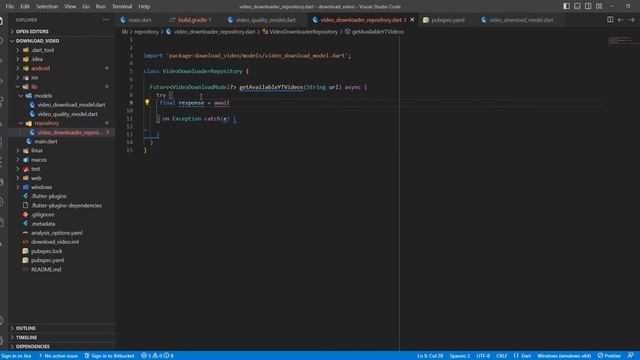Open pubspec.yaml in the explorer tree

coord(47,260)
